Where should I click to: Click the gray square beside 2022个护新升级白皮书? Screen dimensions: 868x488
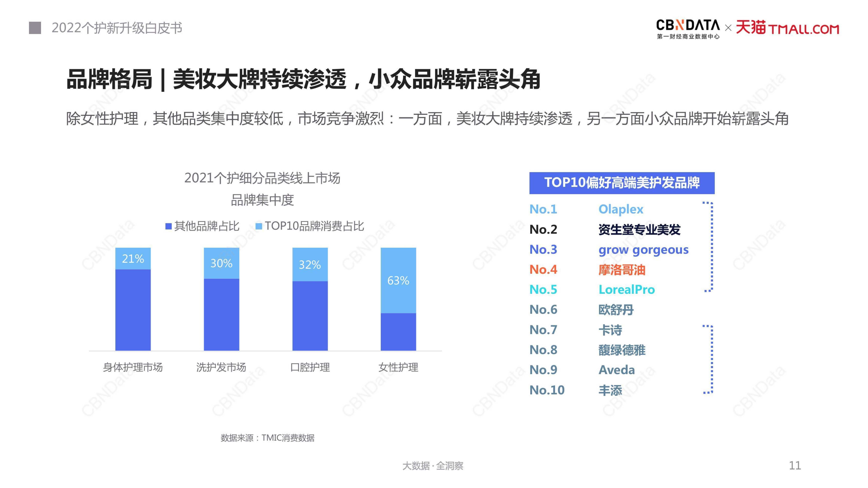click(35, 28)
